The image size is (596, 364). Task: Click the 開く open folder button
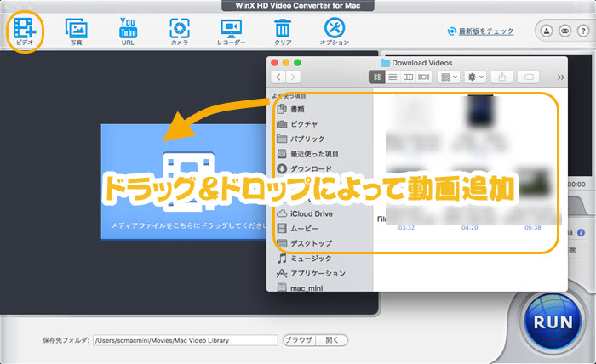(x=332, y=340)
